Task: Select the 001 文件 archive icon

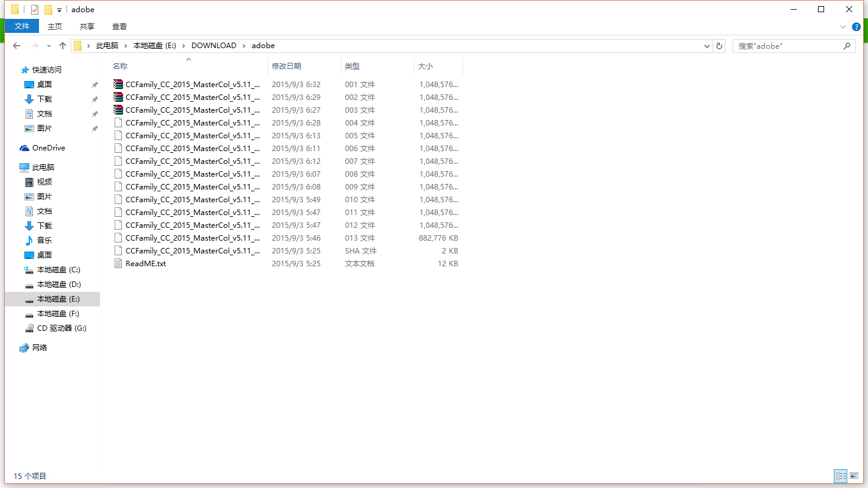Action: [118, 85]
